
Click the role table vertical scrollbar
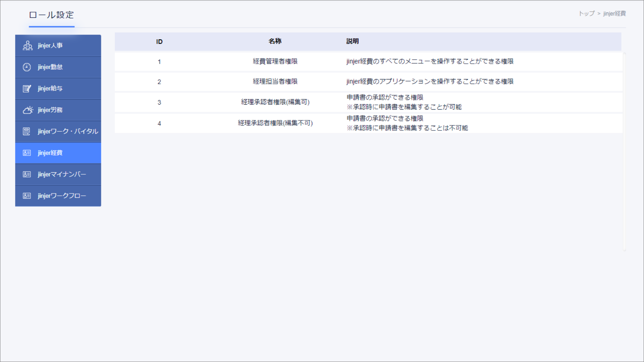[x=624, y=152]
